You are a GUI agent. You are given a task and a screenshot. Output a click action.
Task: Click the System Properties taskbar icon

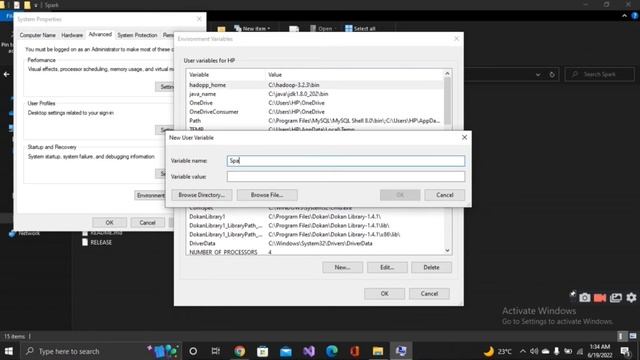(x=401, y=351)
